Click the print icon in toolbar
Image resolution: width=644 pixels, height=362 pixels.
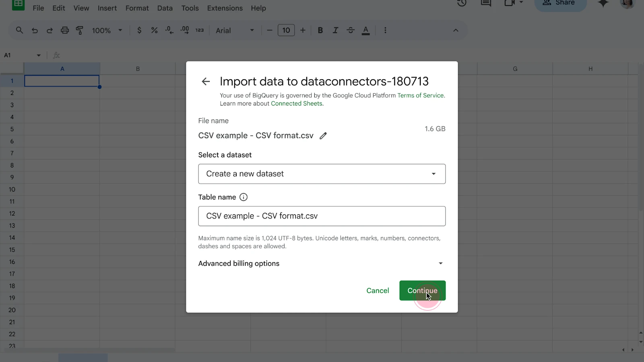click(x=64, y=30)
